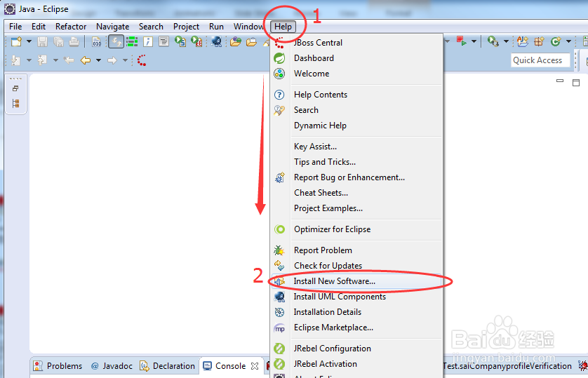The width and height of the screenshot is (588, 378).
Task: Open the External Tools dropdown arrow
Action: click(x=506, y=41)
